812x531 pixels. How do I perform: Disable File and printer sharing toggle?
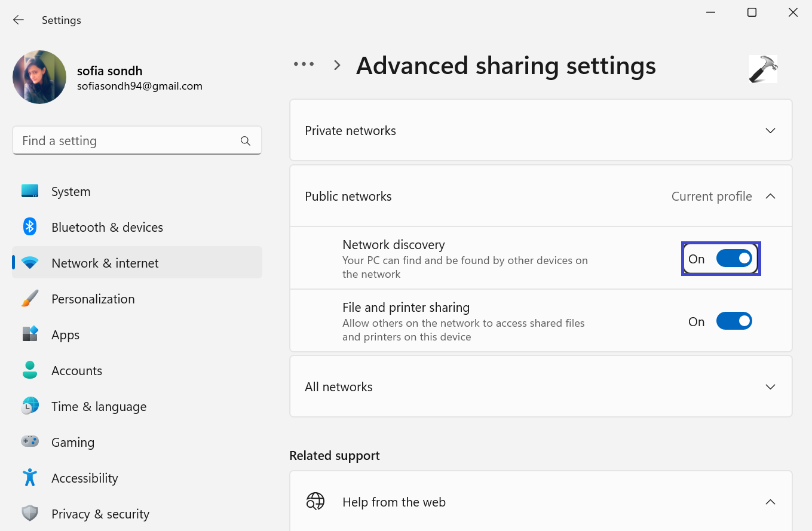tap(734, 321)
